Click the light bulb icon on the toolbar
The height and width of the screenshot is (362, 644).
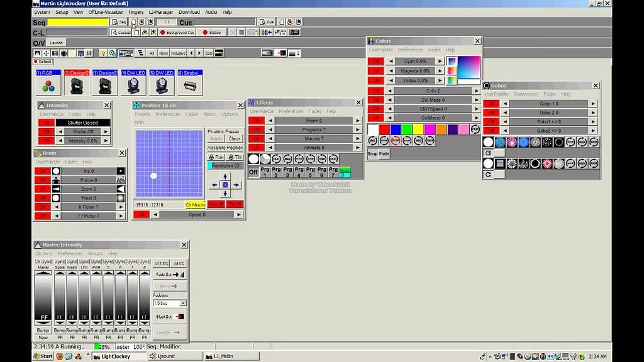point(103,52)
